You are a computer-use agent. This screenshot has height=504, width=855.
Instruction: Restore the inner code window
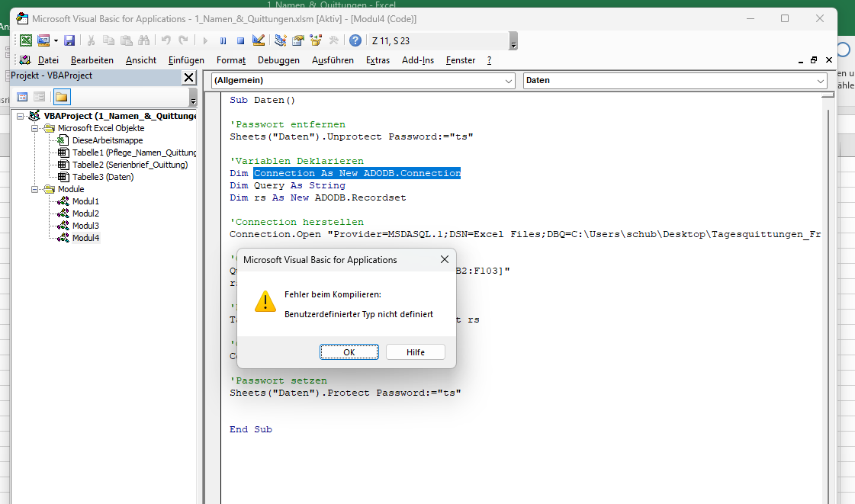[x=814, y=60]
